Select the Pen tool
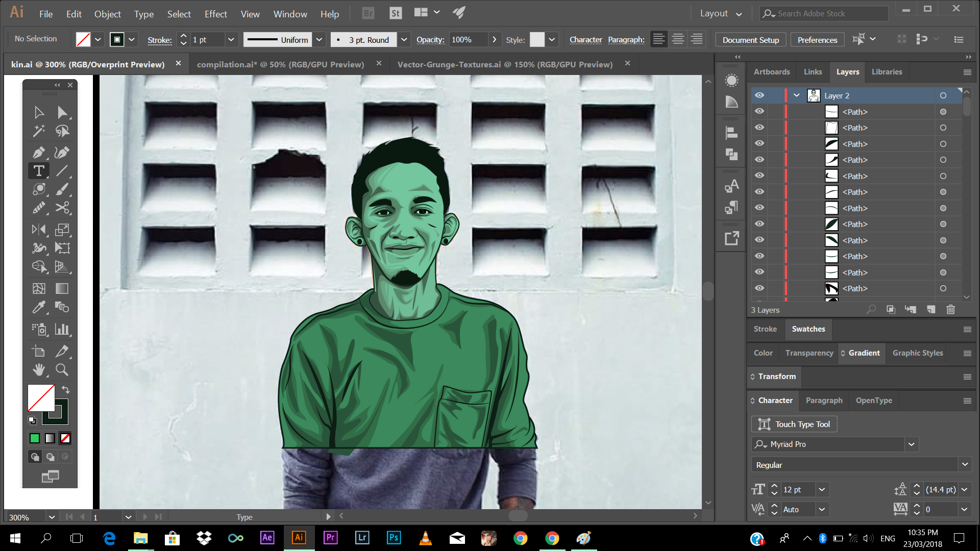980x551 pixels. point(38,153)
